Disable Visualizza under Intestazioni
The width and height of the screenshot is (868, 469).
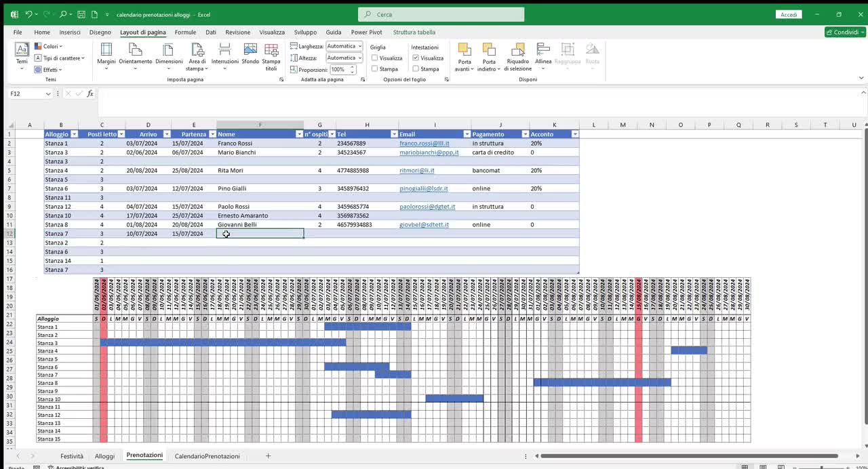pos(416,58)
